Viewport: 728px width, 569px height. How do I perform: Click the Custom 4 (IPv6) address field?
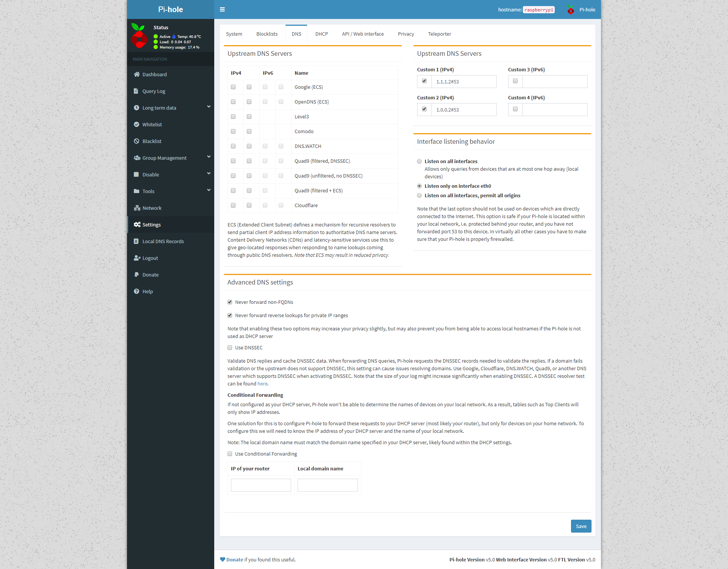[x=555, y=110]
